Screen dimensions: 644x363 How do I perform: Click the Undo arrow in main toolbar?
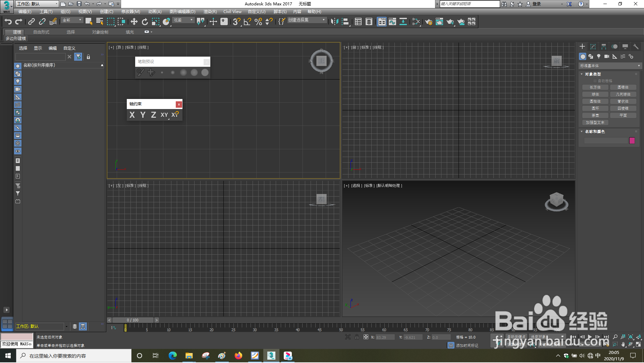pos(8,22)
